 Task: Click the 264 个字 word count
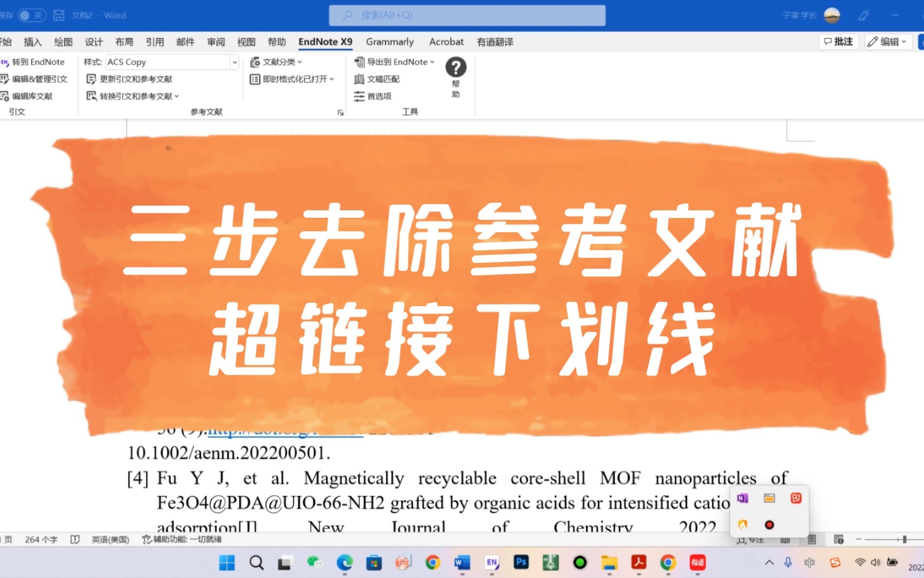point(41,539)
